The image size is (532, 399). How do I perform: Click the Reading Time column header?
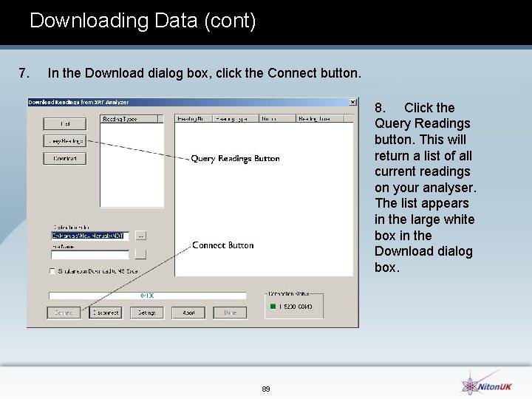[x=320, y=119]
